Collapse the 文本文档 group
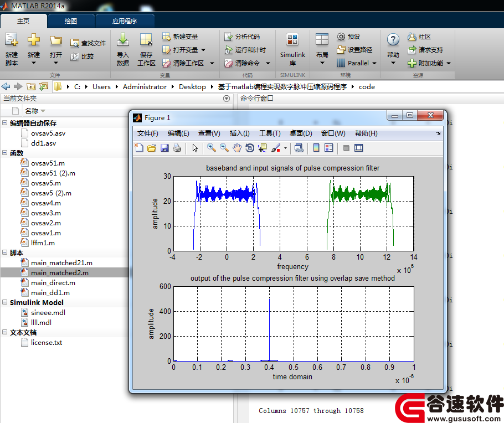The height and width of the screenshot is (423, 504). [4, 332]
